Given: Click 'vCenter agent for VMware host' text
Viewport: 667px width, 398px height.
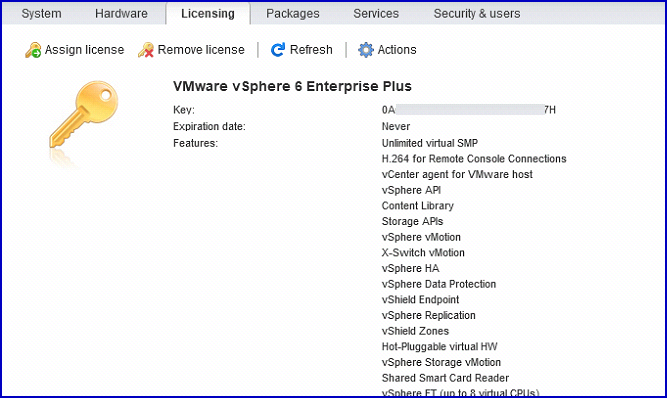Looking at the screenshot, I should coord(457,175).
